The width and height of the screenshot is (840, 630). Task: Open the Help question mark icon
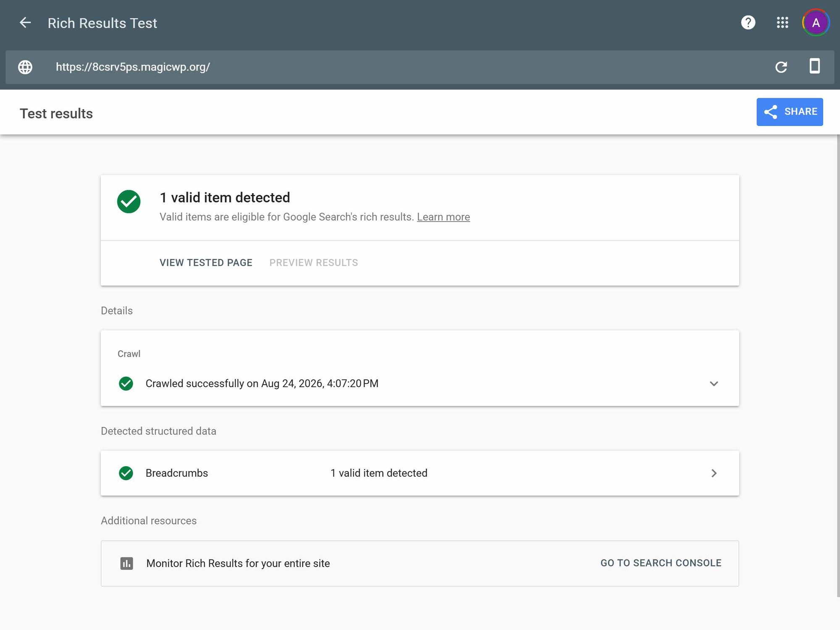pos(748,23)
